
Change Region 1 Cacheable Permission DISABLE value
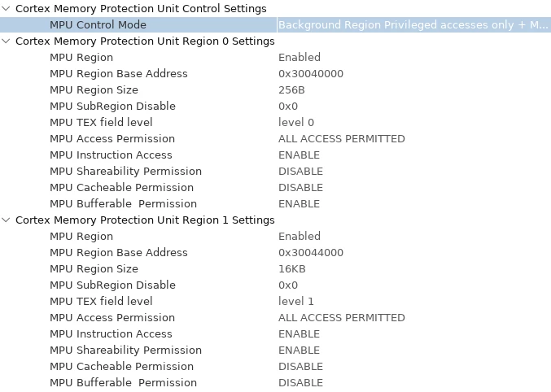tap(301, 366)
